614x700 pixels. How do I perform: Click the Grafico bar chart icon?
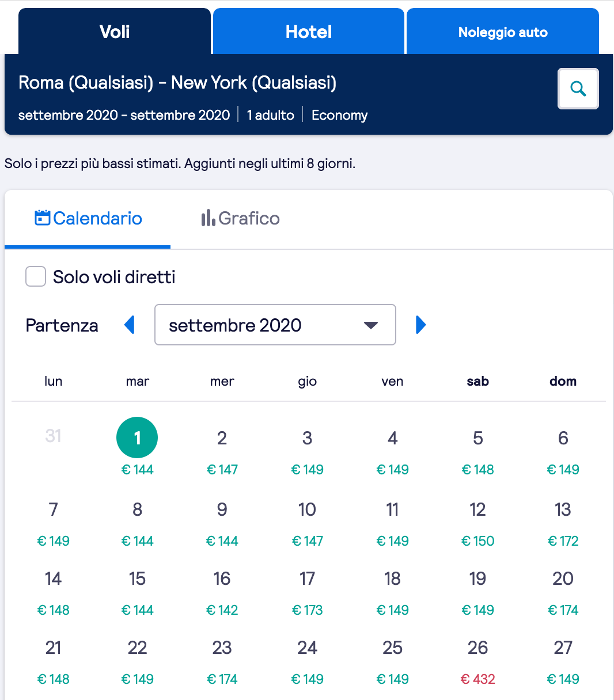tap(208, 218)
